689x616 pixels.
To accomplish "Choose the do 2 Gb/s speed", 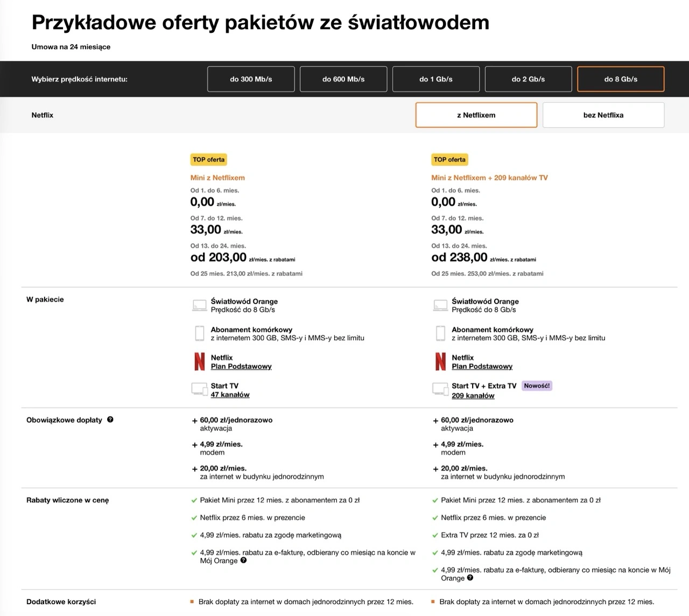I will coord(528,79).
